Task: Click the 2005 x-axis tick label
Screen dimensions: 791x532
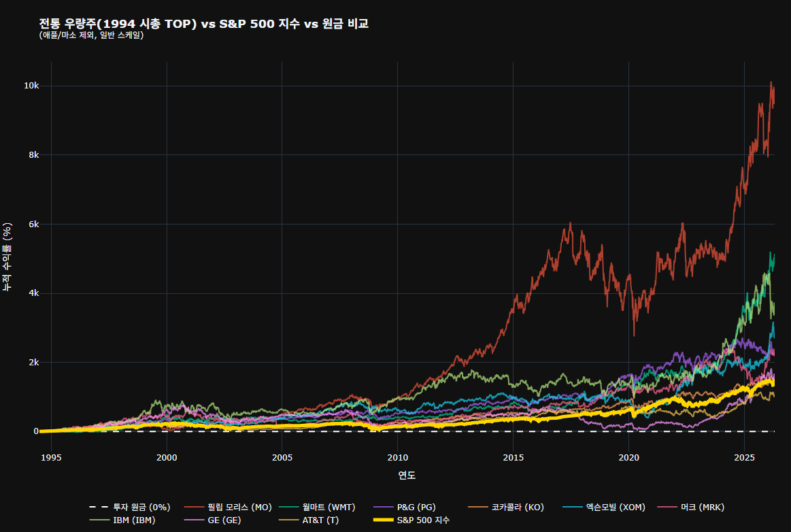Action: [282, 458]
